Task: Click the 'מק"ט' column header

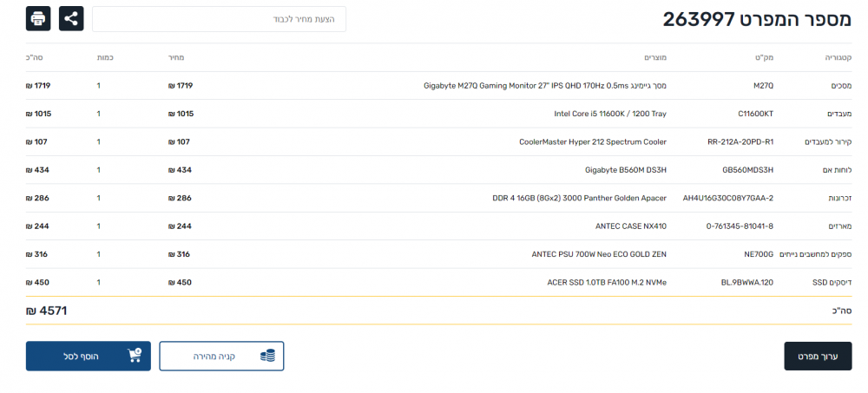Action: point(766,57)
